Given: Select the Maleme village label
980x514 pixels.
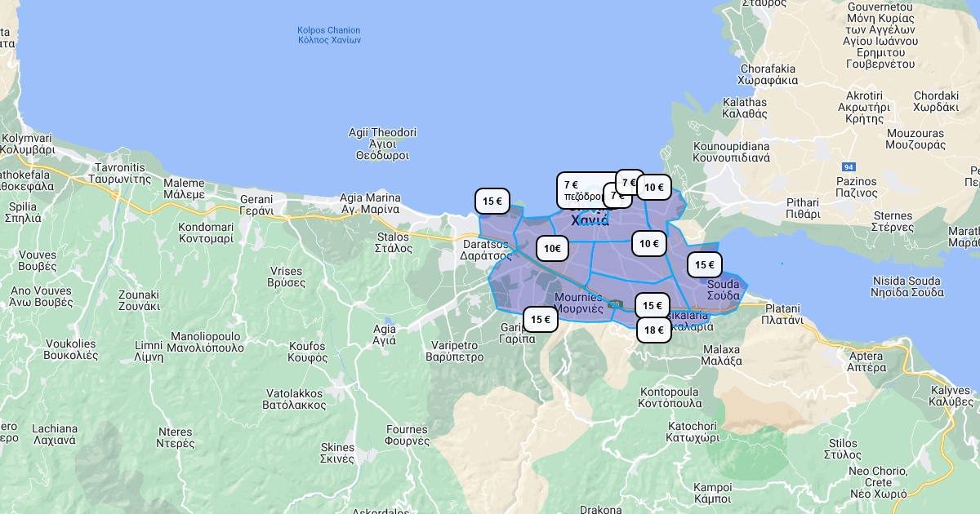Looking at the screenshot, I should point(184,188).
